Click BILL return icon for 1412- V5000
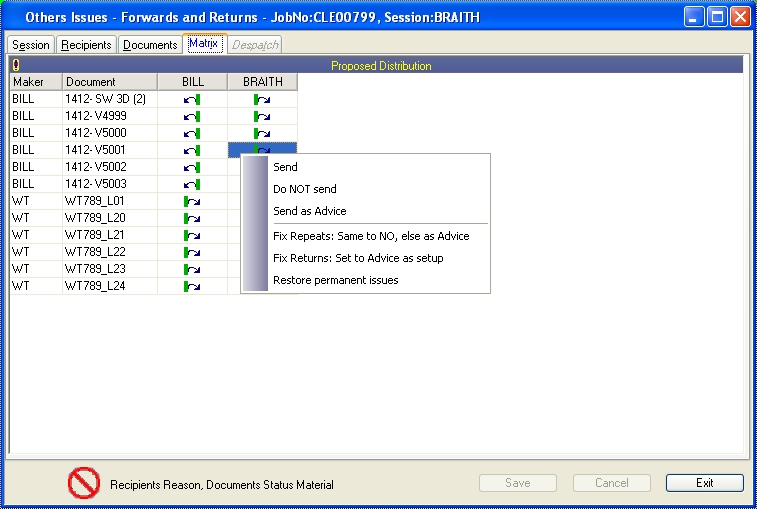 pos(192,133)
